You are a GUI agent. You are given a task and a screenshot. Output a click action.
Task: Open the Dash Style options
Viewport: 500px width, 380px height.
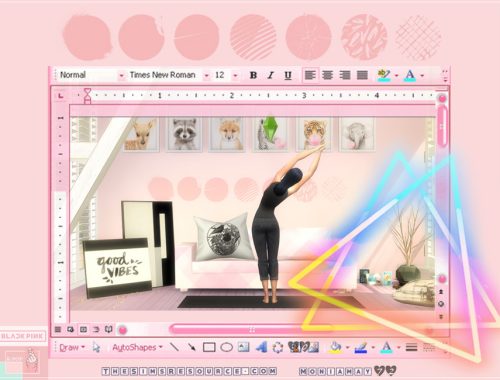(429, 347)
